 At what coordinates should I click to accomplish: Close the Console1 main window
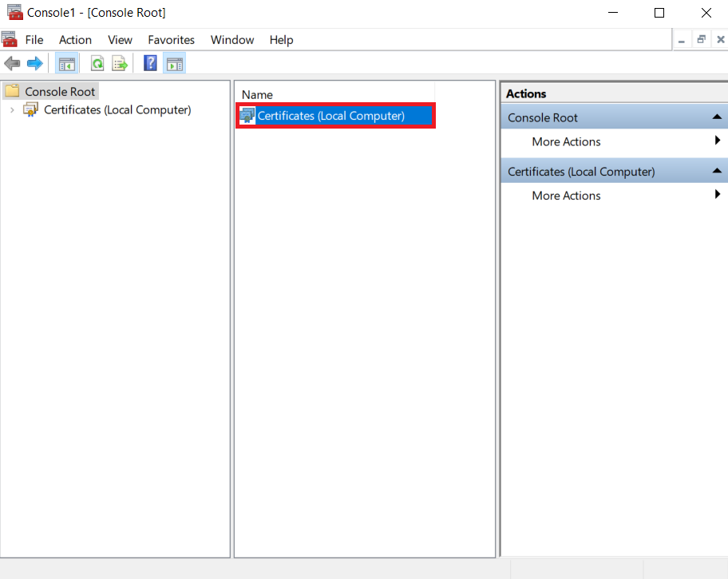click(706, 13)
